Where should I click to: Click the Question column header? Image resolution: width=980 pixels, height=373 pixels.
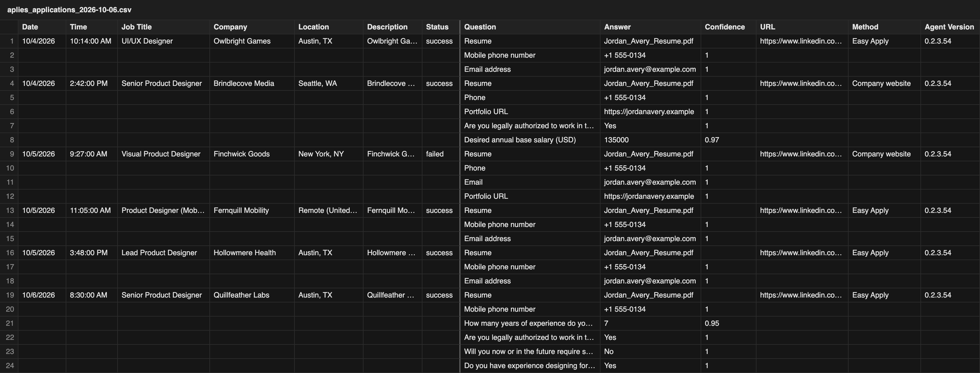tap(530, 27)
